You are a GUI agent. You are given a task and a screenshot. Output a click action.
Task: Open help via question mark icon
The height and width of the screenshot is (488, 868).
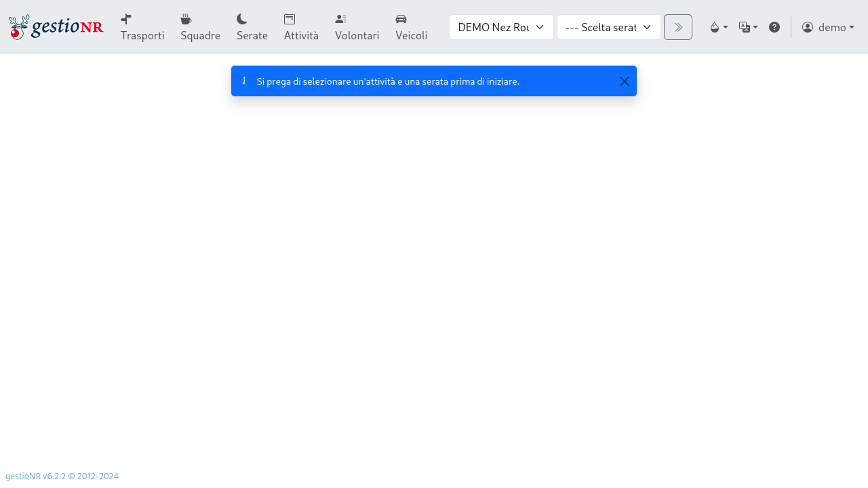click(774, 27)
